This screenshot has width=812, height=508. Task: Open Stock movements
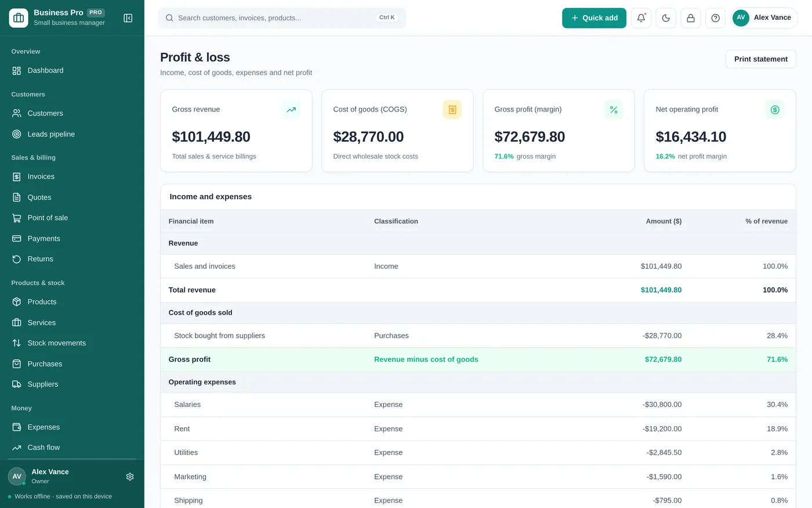pyautogui.click(x=72, y=343)
